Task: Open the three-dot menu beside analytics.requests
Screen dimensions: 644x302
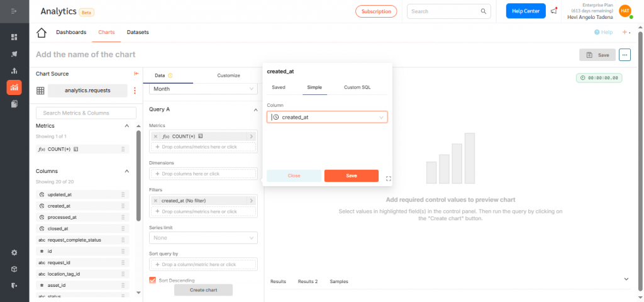Action: tap(134, 91)
